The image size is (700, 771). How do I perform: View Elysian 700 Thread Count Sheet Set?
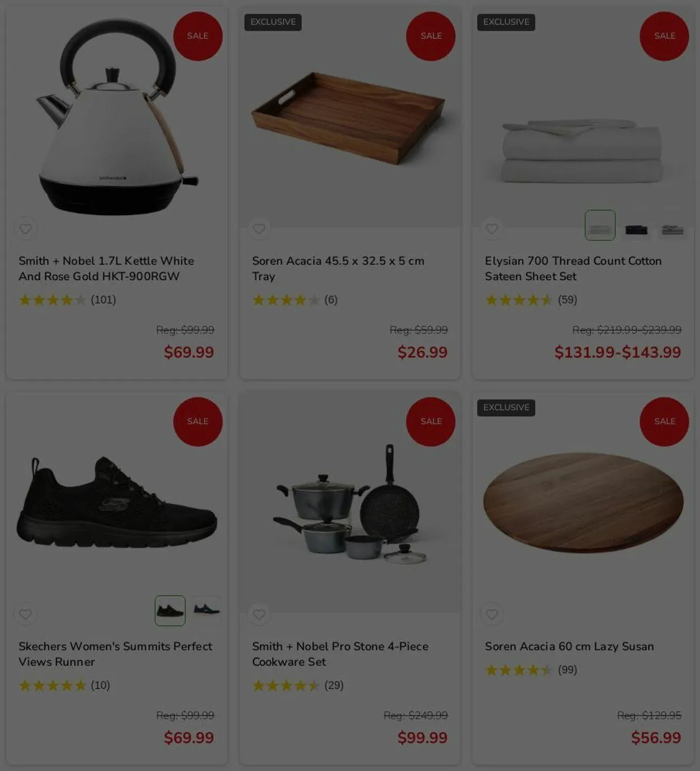pos(573,268)
